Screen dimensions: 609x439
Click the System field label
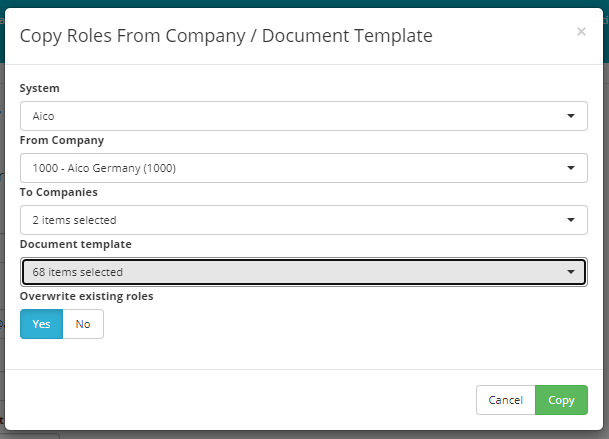click(40, 88)
